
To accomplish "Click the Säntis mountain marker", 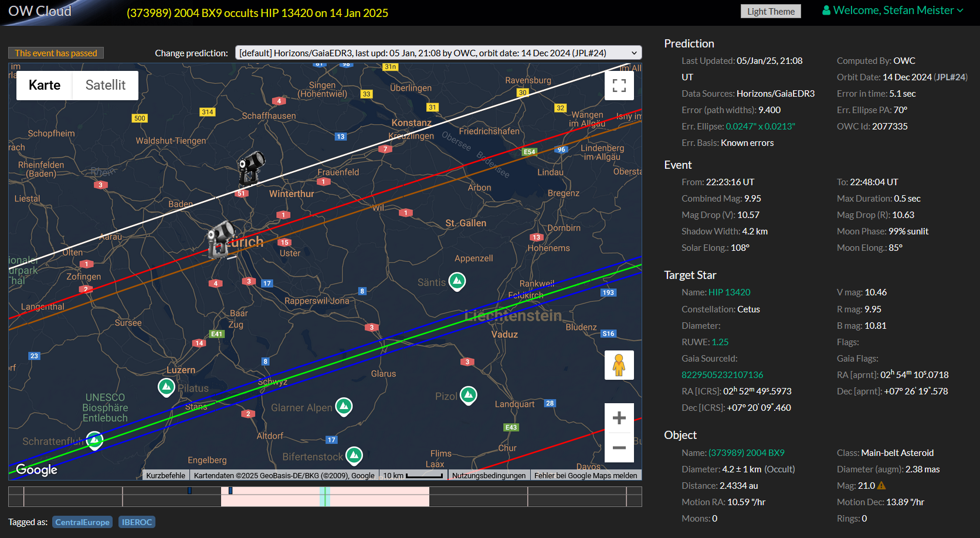I will click(457, 282).
